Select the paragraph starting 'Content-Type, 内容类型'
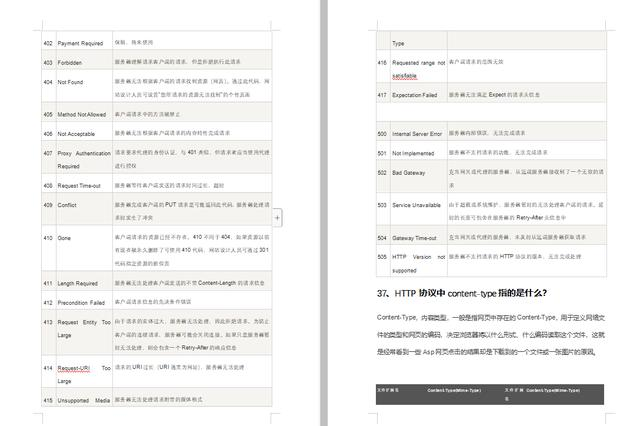 click(491, 334)
